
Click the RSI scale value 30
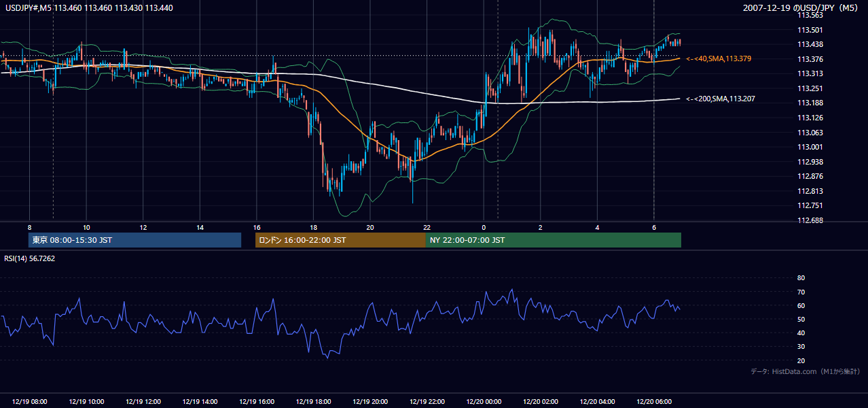801,347
